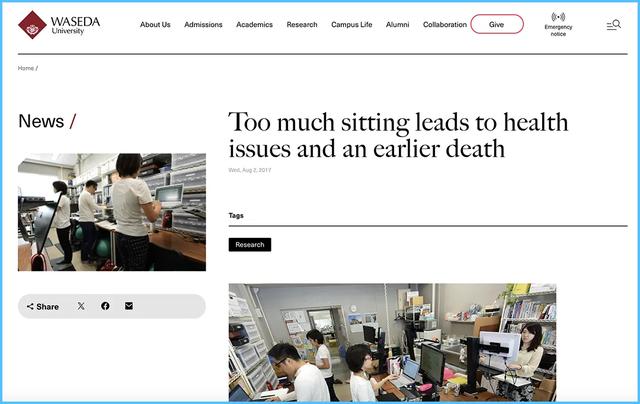This screenshot has width=640, height=404.
Task: Share article on Facebook
Action: click(x=105, y=306)
